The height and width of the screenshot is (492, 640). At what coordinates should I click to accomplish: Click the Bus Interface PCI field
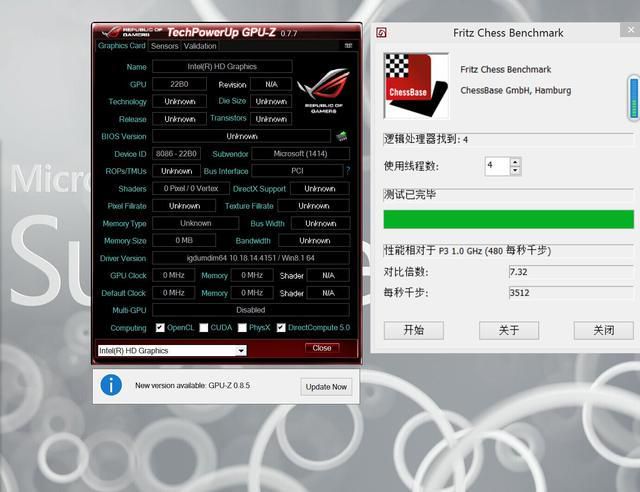[x=297, y=171]
